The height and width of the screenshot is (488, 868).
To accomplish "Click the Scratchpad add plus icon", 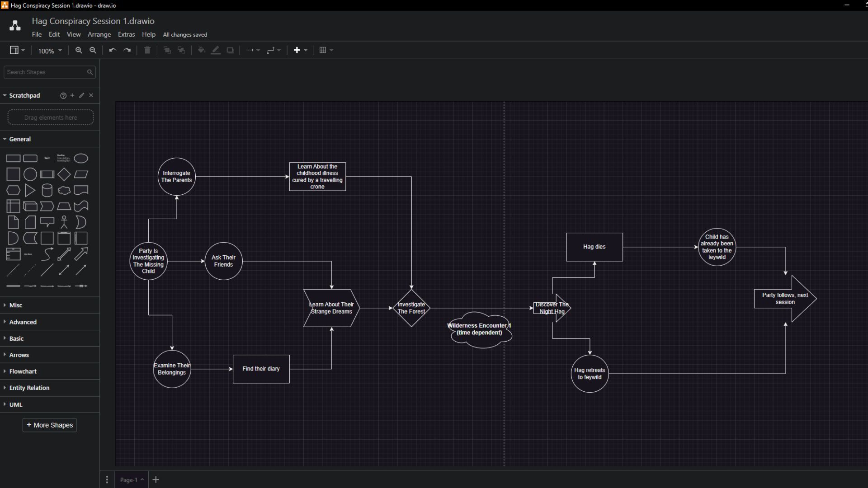I will (x=72, y=95).
